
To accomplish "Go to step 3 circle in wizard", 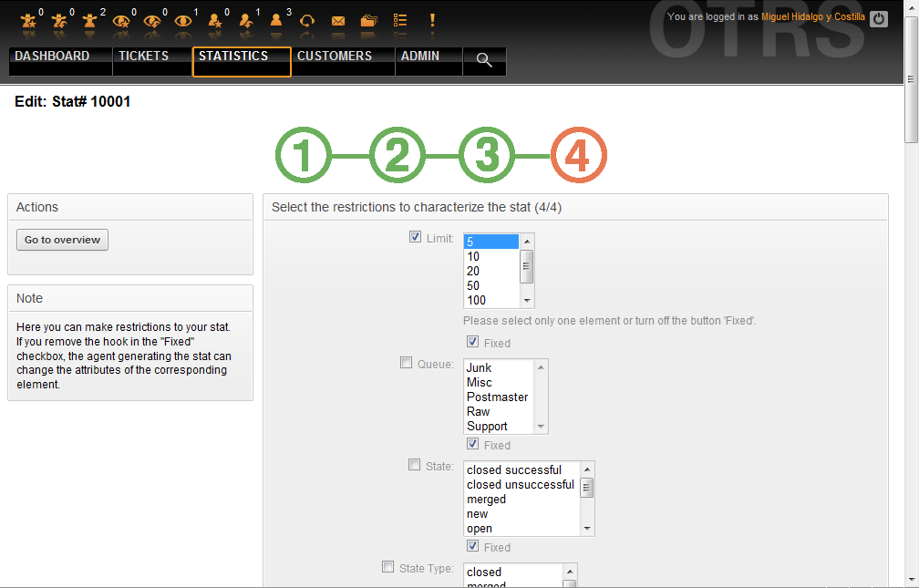I will tap(488, 156).
